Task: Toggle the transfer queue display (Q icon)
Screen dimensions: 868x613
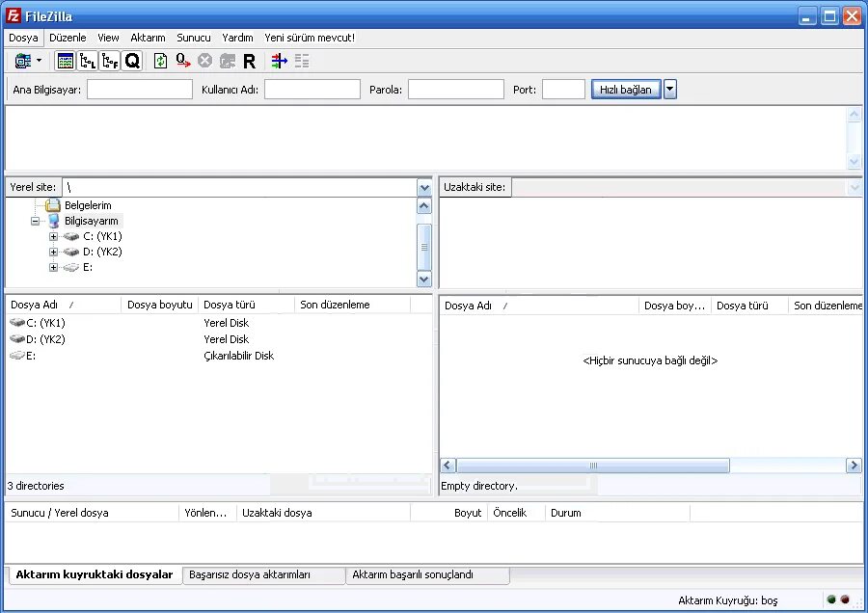Action: pyautogui.click(x=132, y=61)
